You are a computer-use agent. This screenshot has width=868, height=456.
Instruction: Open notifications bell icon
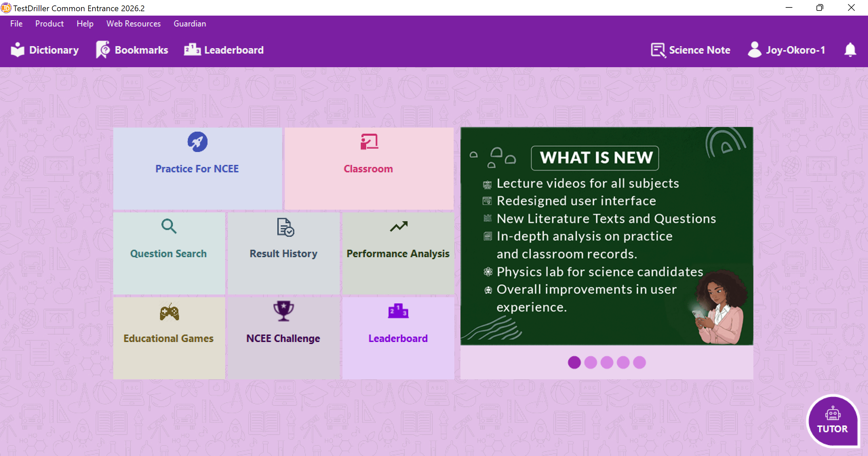tap(850, 50)
